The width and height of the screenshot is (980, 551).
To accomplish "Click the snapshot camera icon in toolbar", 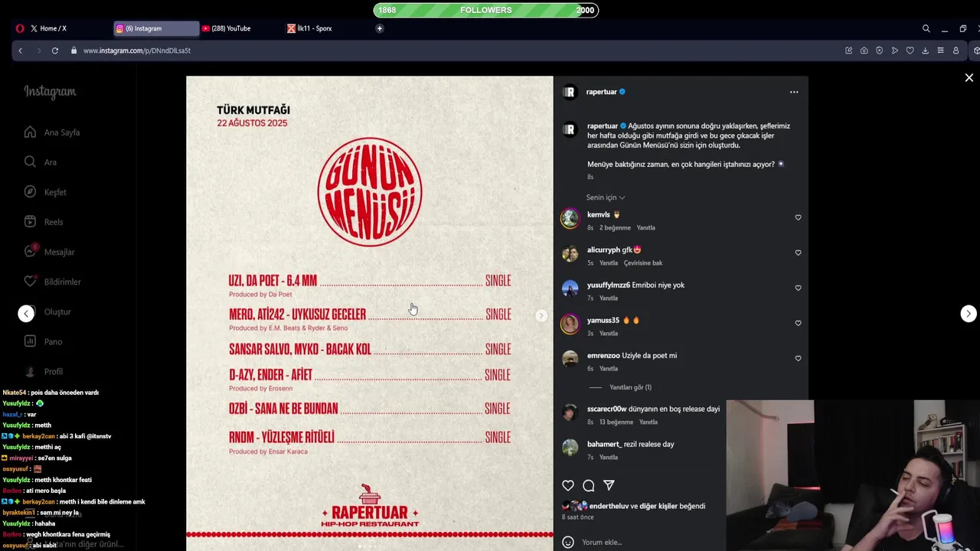I will [864, 51].
